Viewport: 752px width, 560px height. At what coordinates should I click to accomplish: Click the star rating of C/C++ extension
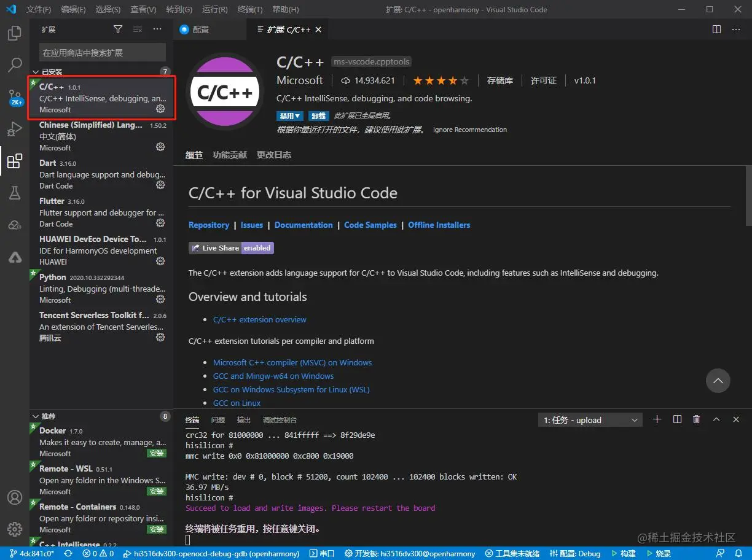[441, 80]
